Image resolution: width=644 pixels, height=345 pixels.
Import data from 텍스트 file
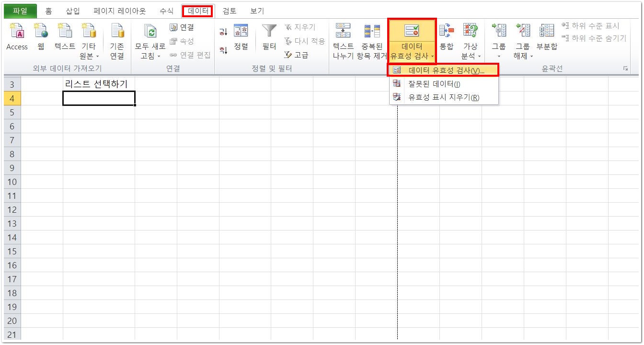tap(65, 37)
